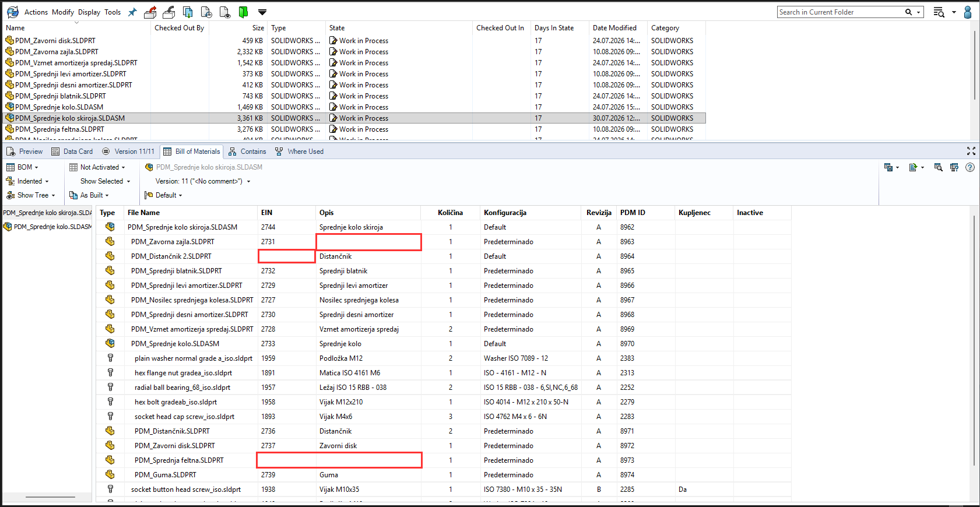This screenshot has height=507, width=980.
Task: Click the expand pane icon beside tabs
Action: point(971,151)
